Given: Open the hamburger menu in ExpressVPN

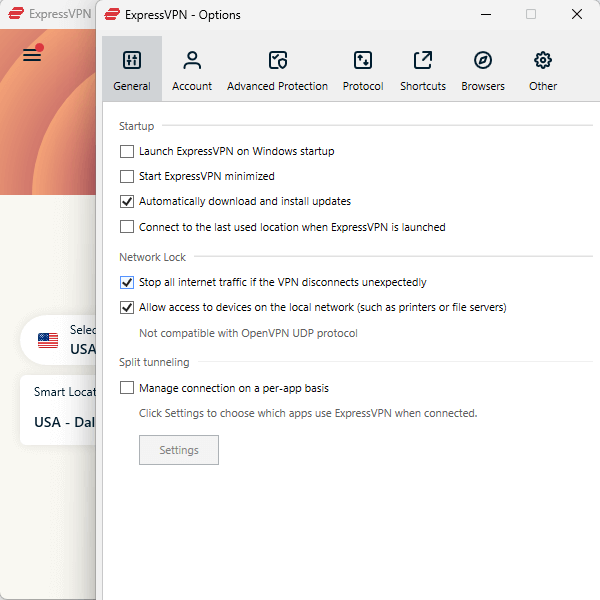Looking at the screenshot, I should [32, 55].
